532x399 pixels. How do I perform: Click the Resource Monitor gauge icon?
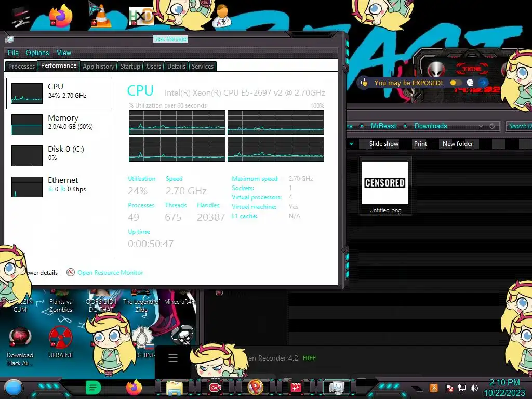pos(71,272)
